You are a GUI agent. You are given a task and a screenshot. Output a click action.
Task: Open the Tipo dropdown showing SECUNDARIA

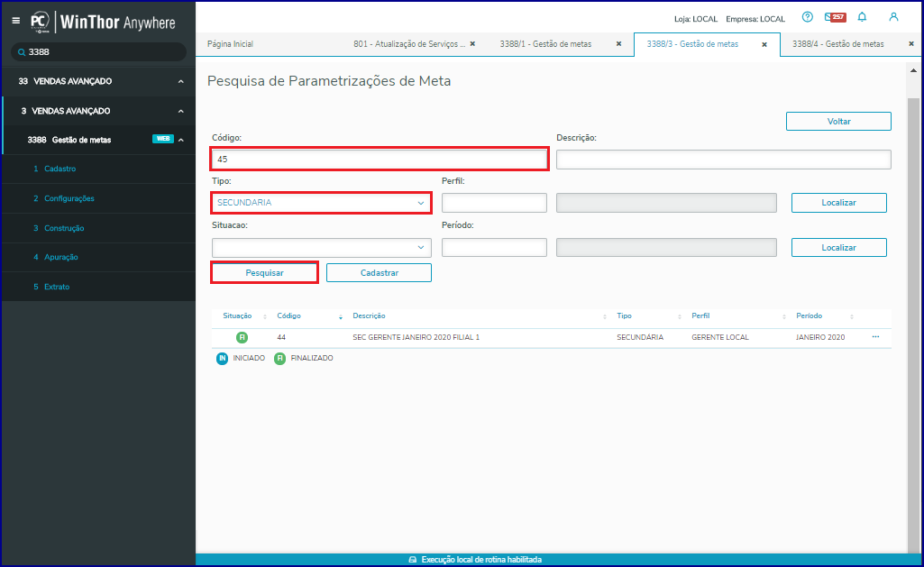(x=321, y=203)
